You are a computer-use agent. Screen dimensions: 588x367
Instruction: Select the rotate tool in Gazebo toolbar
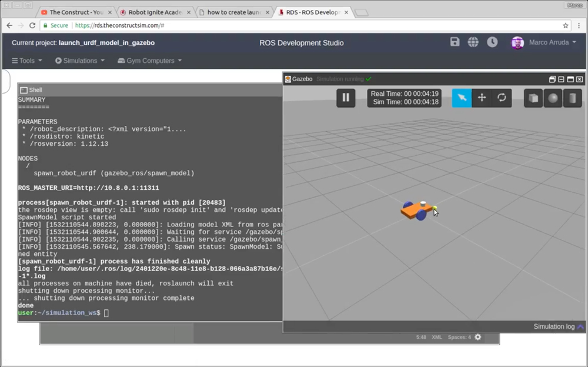click(x=503, y=98)
